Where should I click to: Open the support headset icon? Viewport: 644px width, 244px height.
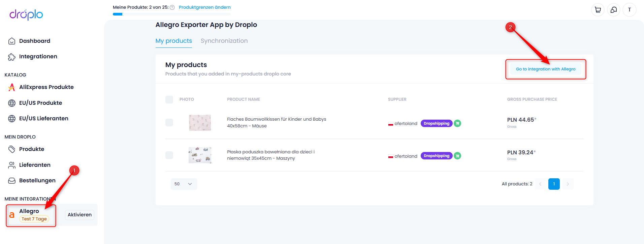614,10
